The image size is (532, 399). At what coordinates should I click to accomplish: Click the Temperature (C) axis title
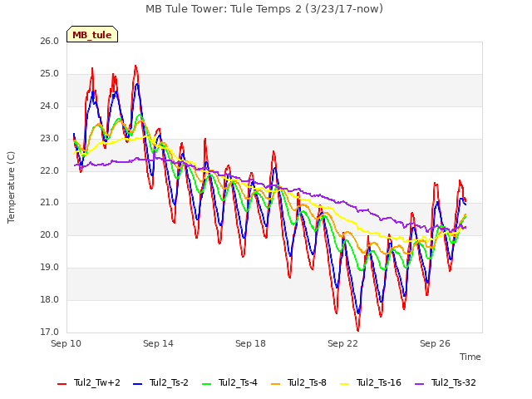11,187
